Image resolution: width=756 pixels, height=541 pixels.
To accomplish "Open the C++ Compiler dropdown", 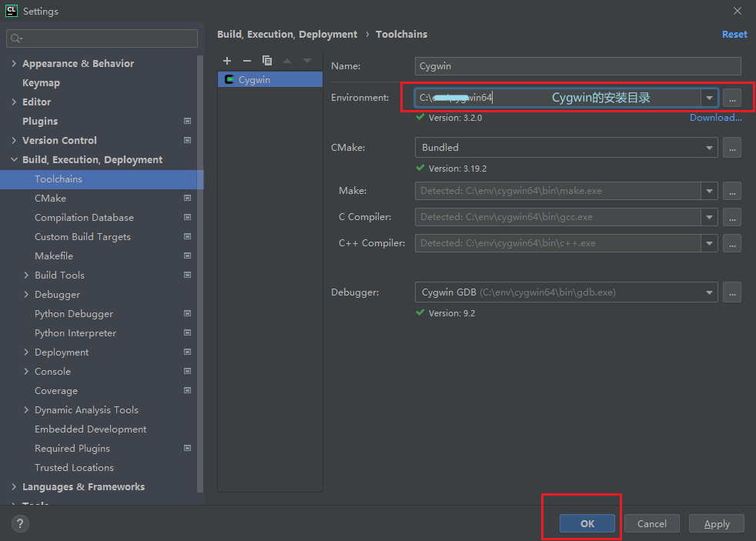I will click(709, 243).
